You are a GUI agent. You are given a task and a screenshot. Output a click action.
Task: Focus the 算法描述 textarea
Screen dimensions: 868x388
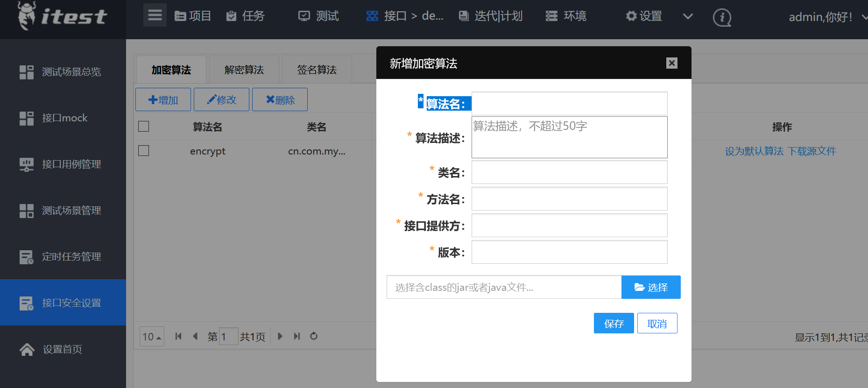570,137
